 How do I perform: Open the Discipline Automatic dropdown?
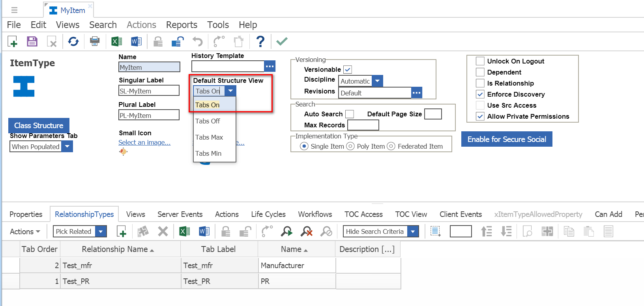377,81
